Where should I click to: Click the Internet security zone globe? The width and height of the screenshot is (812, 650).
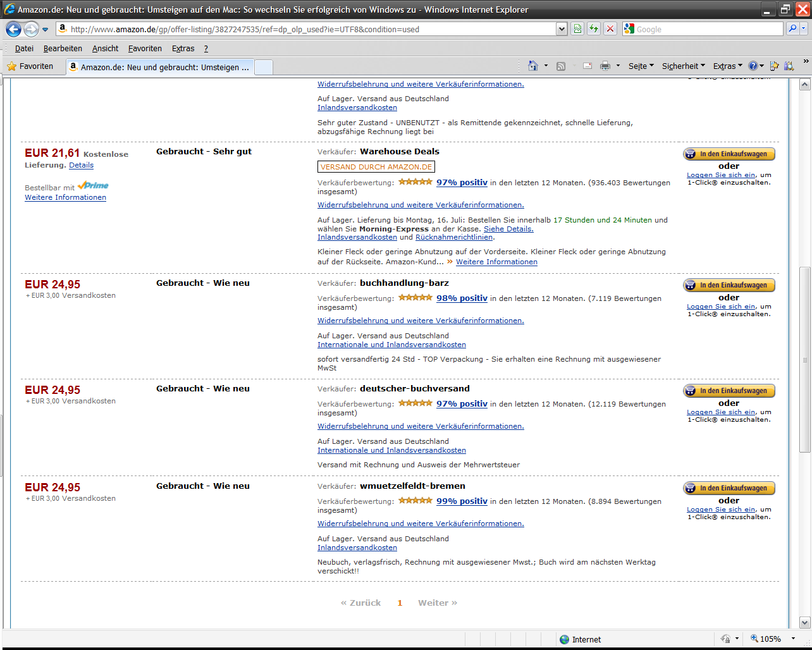[x=564, y=639]
